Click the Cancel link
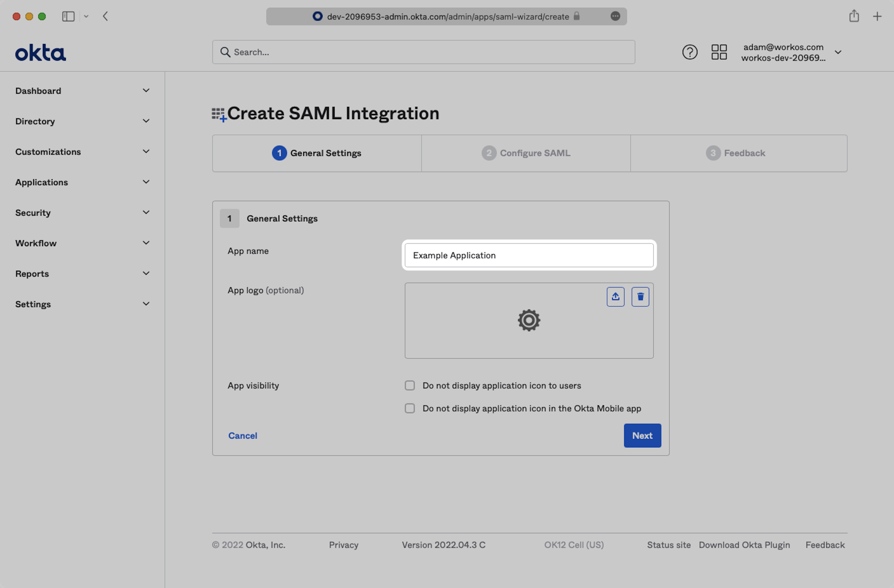The image size is (894, 588). coord(243,436)
